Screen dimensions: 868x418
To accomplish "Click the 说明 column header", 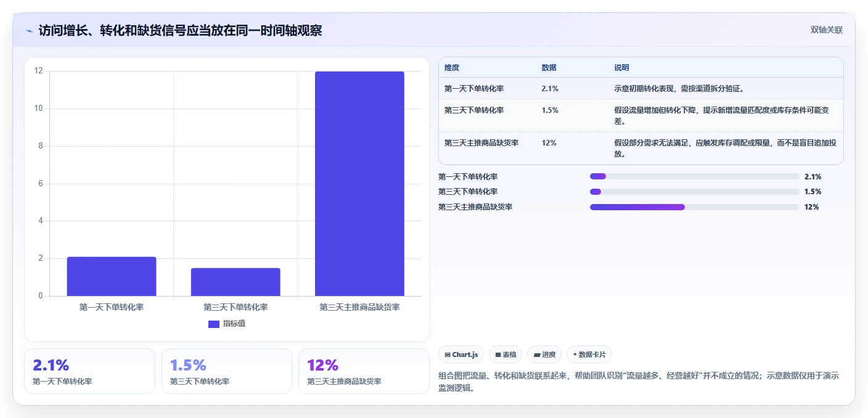I will pos(621,68).
